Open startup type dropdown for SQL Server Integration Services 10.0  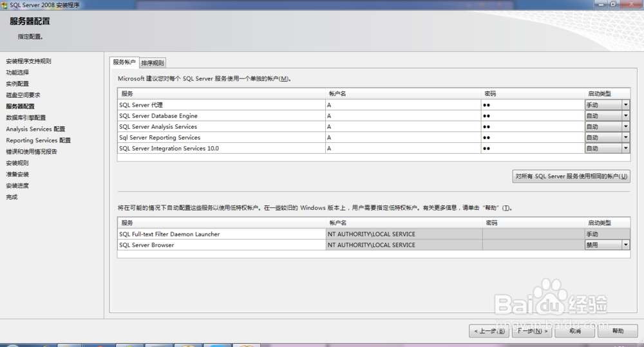pos(626,148)
